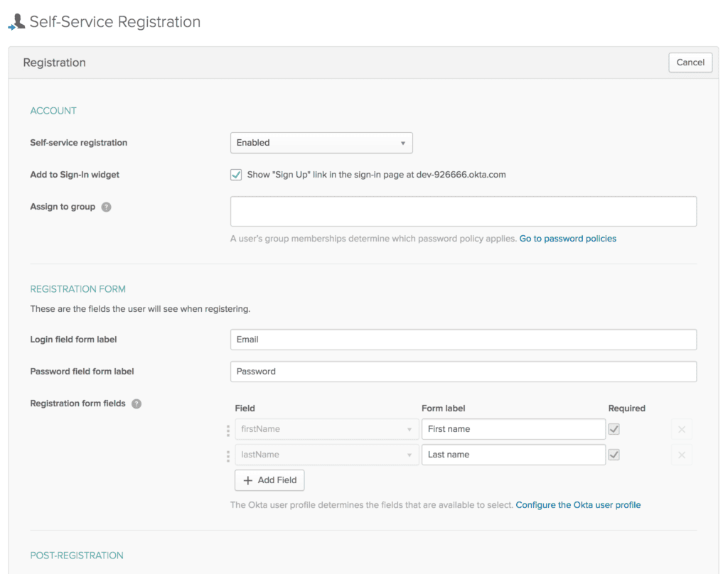Focus the Login field form label input
728x574 pixels.
(x=463, y=340)
